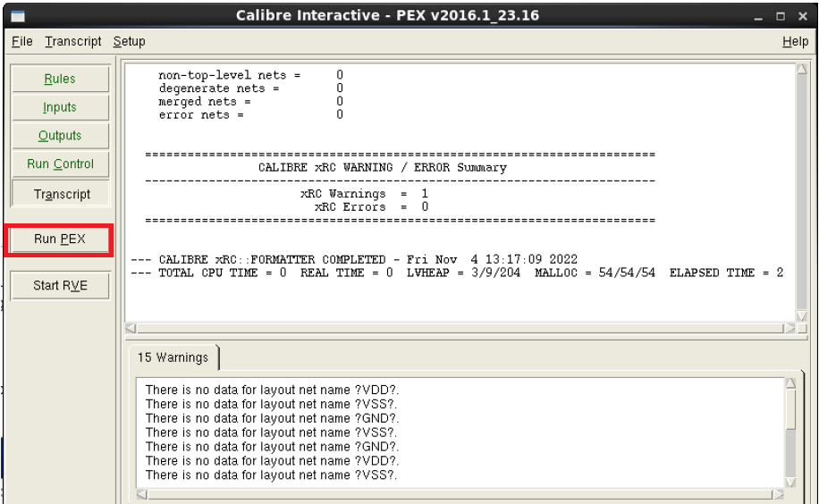Click window menu icon in title bar

click(18, 16)
